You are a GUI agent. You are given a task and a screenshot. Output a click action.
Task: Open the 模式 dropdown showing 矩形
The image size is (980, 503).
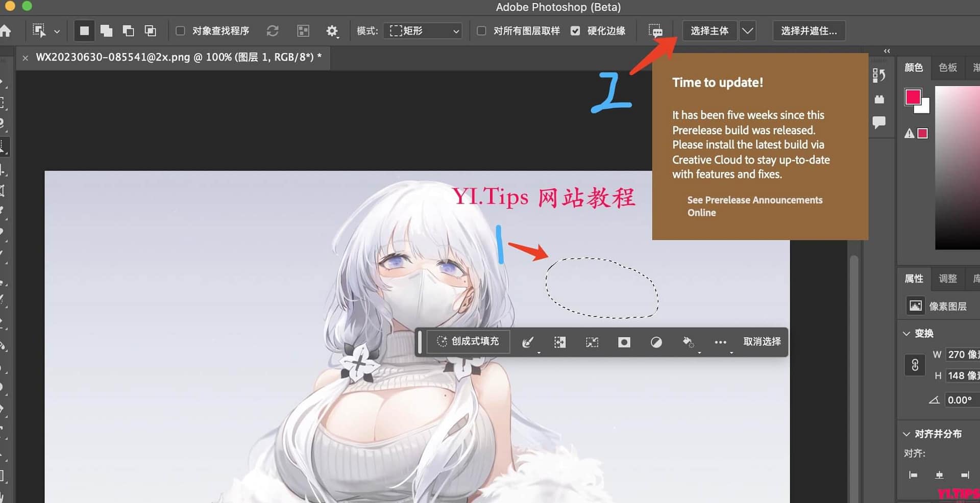click(x=422, y=31)
